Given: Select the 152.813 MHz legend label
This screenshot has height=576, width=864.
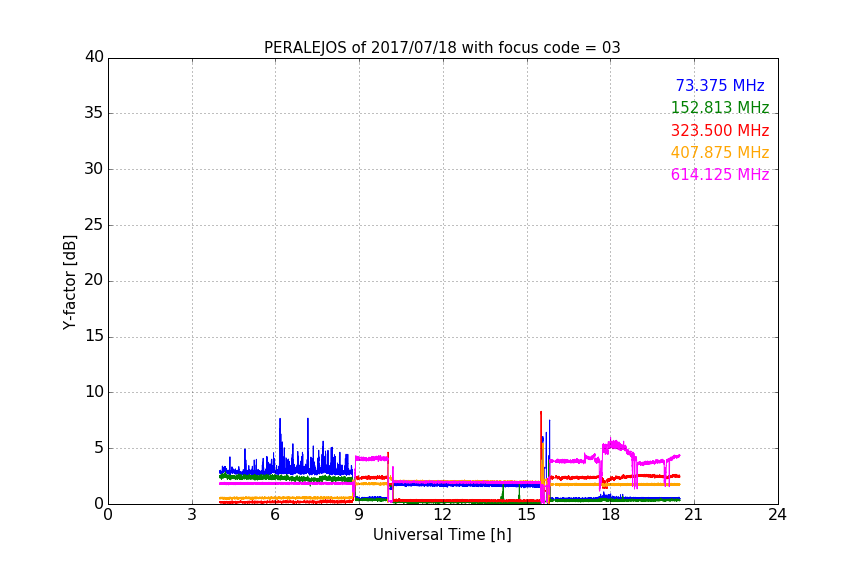Looking at the screenshot, I should [720, 107].
